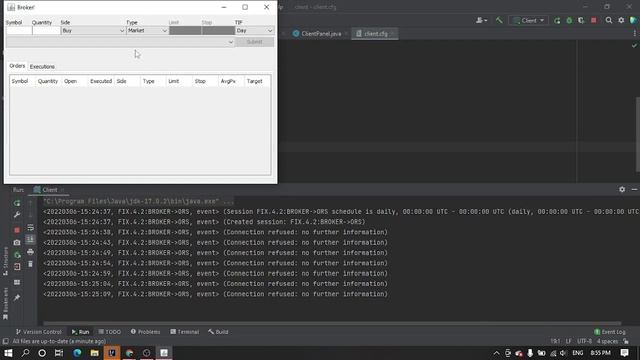This screenshot has width=640, height=360.
Task: Open IDE settings gear in toolbar
Action: pyautogui.click(x=621, y=20)
